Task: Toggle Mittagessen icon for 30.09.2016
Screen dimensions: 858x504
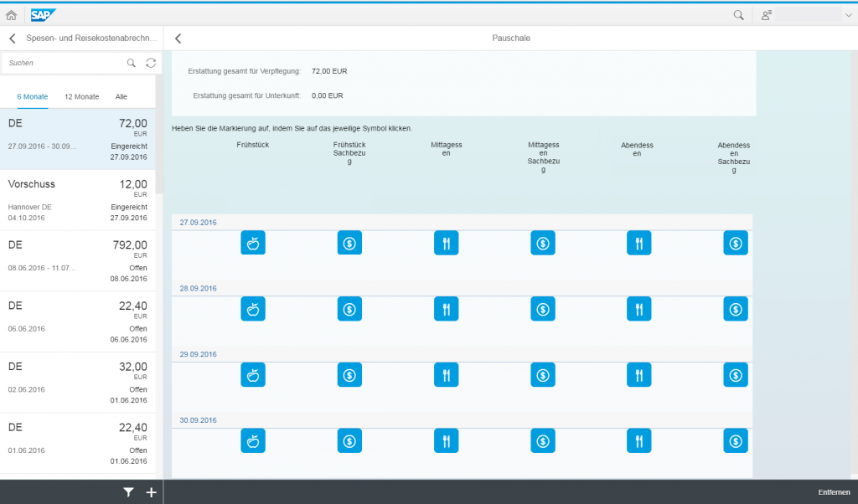Action: pos(446,440)
